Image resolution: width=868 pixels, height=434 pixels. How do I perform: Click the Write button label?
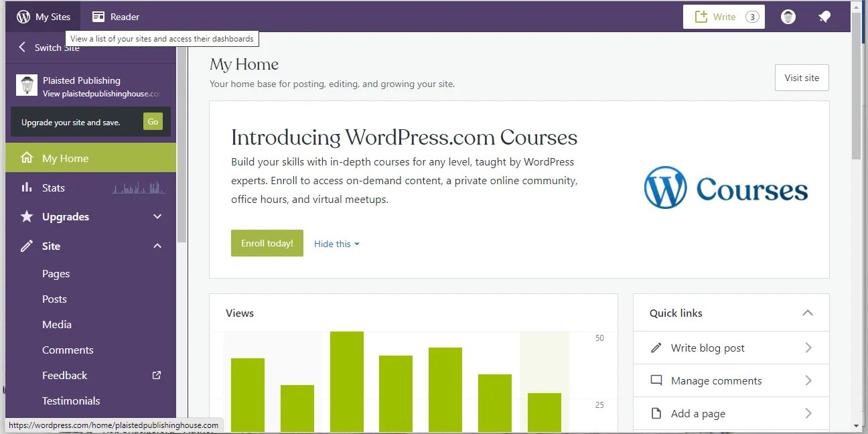click(x=725, y=17)
